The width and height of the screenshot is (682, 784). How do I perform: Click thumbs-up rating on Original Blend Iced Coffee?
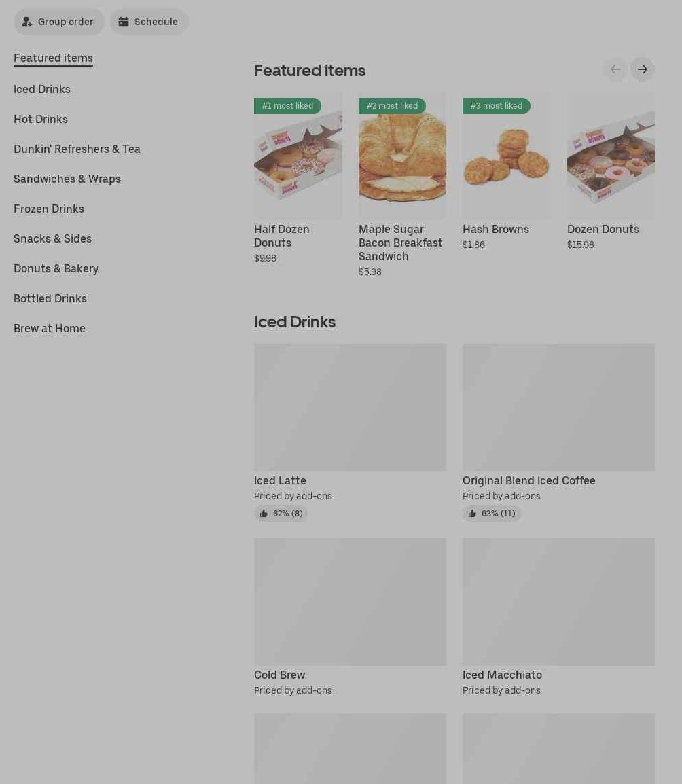pos(492,514)
